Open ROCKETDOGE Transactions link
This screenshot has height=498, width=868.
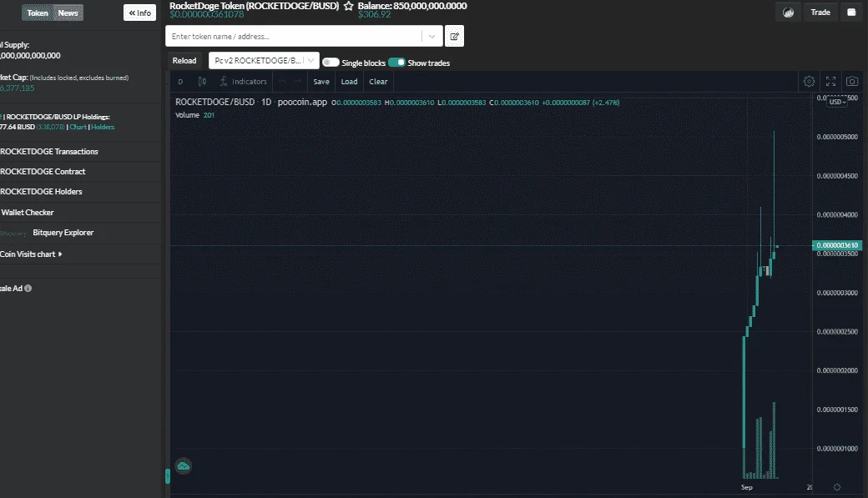click(x=48, y=152)
